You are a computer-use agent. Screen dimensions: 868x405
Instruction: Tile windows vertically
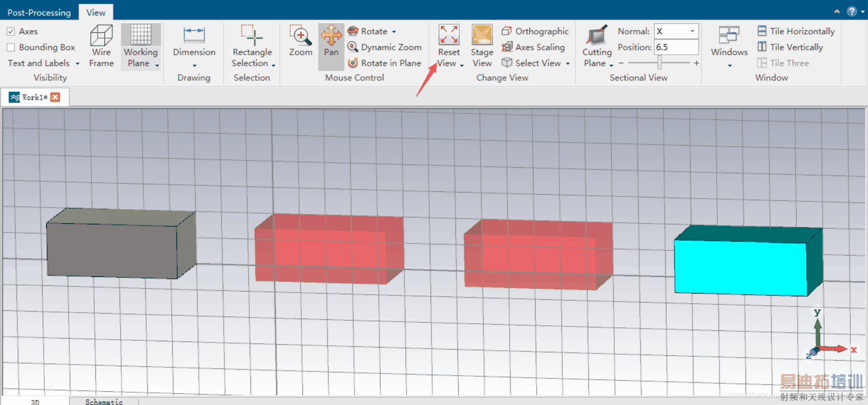click(x=790, y=47)
